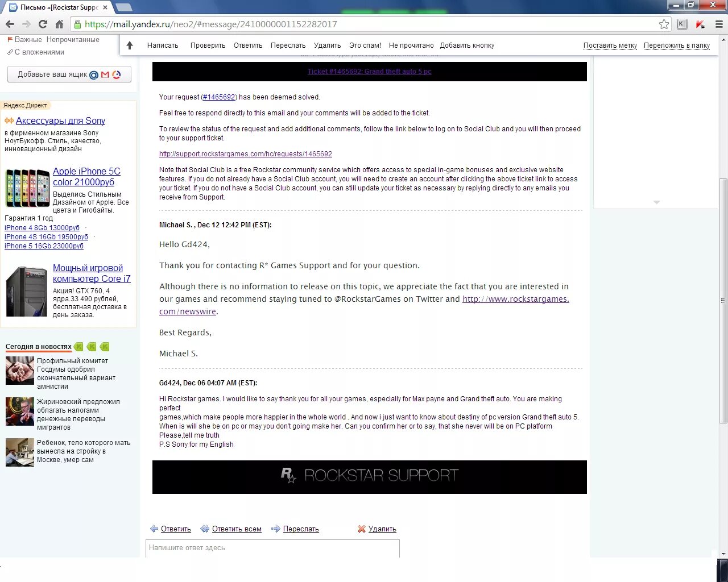Open the browser home page icon
Screen dimensions: 728x582
click(59, 24)
